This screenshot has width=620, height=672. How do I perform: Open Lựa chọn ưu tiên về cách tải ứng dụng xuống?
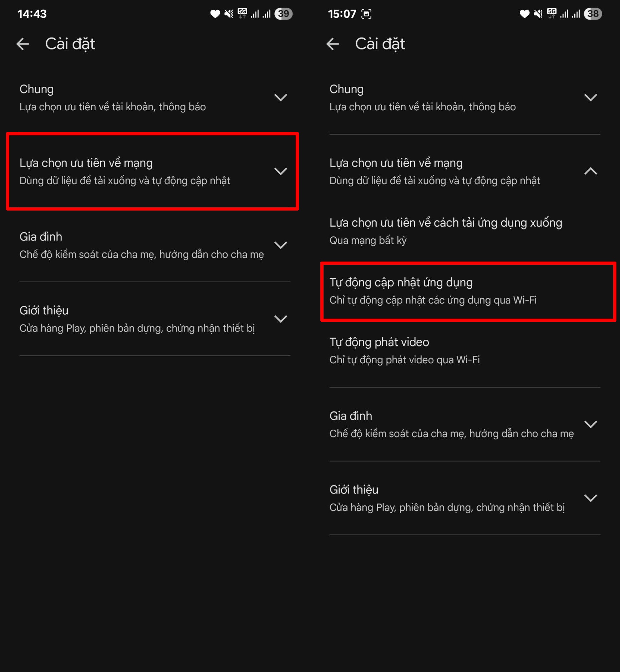click(446, 231)
